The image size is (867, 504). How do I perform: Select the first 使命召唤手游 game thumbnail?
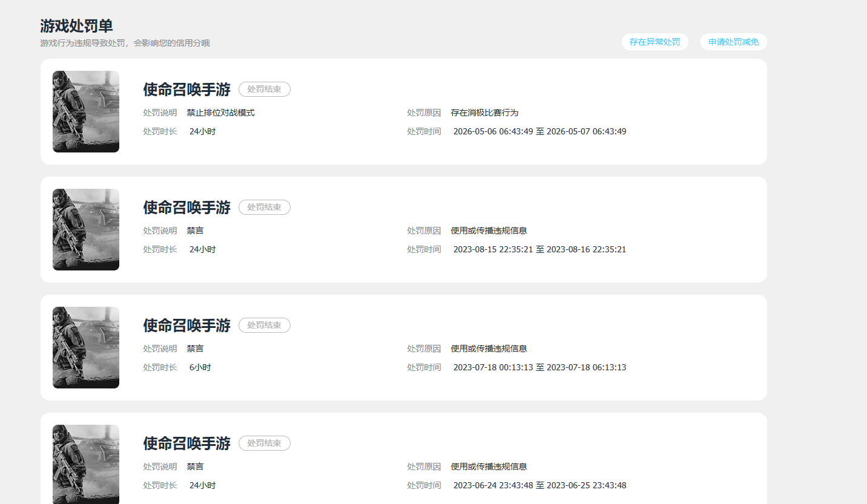[86, 111]
